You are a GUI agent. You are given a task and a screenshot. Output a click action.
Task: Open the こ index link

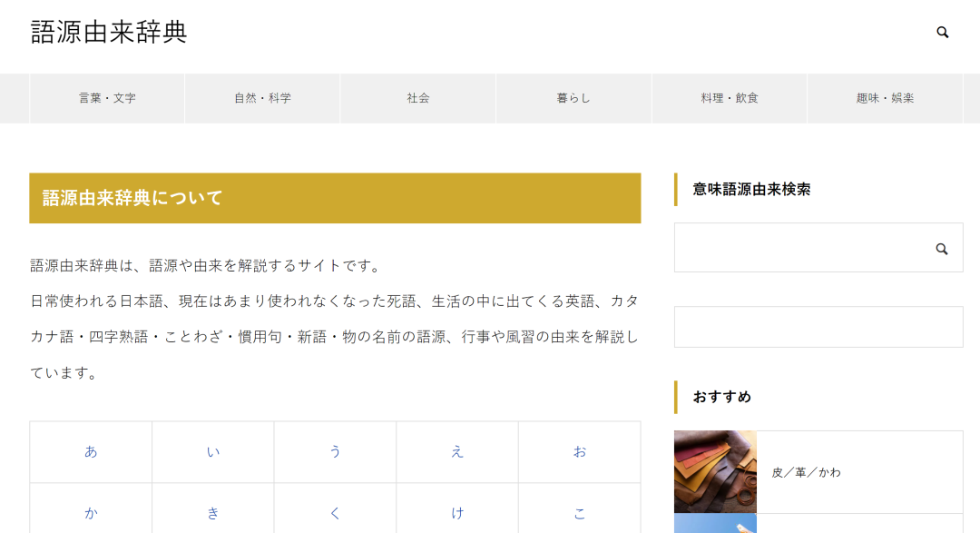coord(579,513)
